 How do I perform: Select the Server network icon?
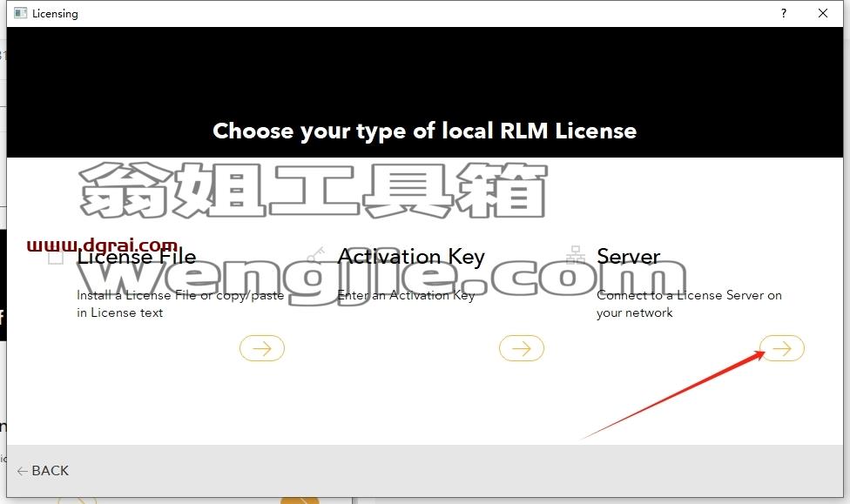click(x=576, y=255)
